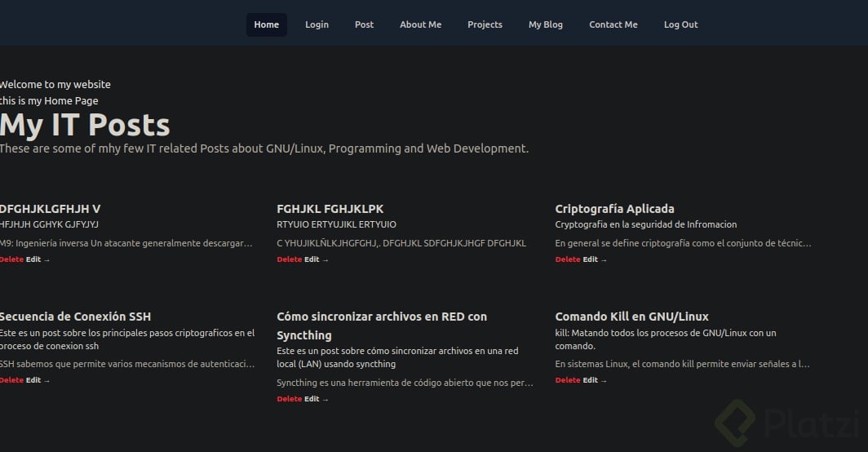
Task: Delete the Secuencia de Conexión SSH post
Action: click(x=11, y=380)
